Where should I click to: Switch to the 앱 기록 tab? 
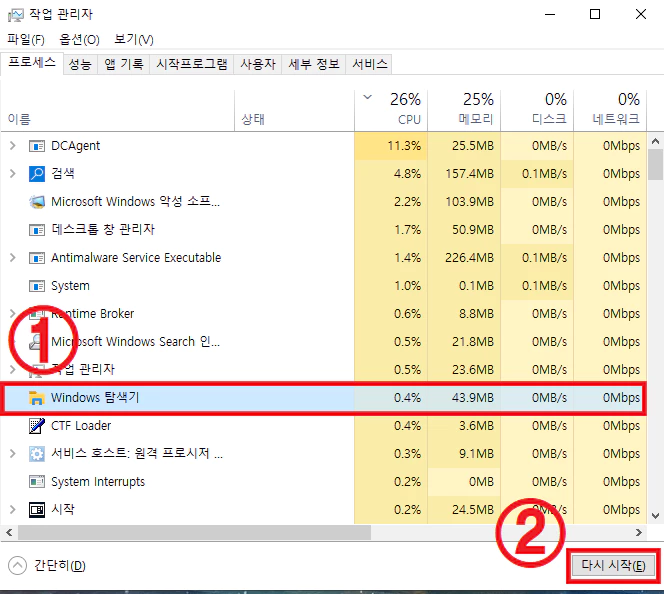(124, 64)
